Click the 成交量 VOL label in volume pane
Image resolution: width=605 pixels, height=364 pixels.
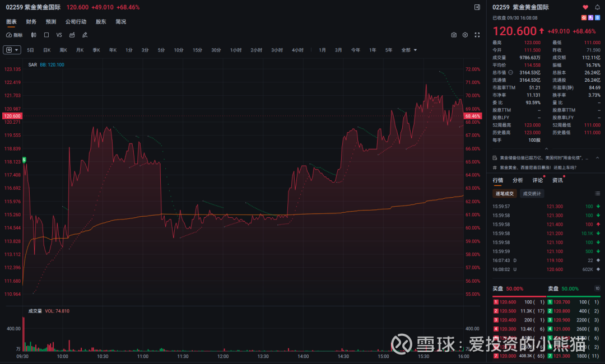click(49, 311)
